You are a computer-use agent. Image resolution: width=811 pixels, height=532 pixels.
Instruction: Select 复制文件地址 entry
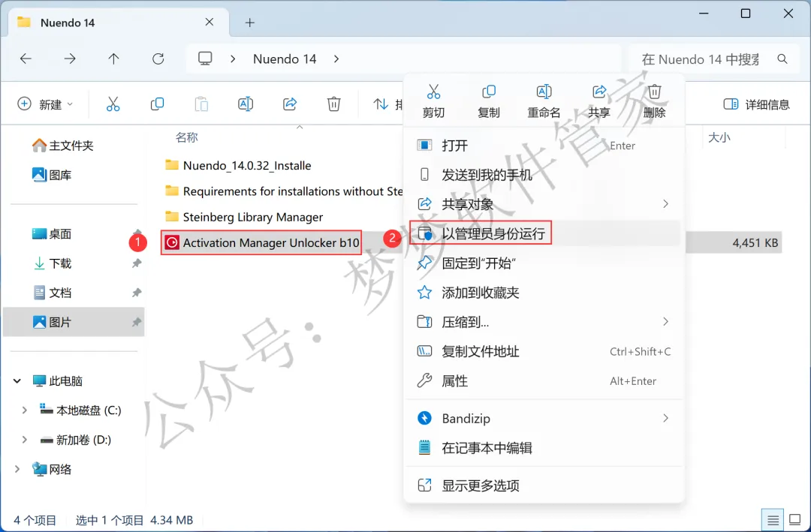[544, 352]
